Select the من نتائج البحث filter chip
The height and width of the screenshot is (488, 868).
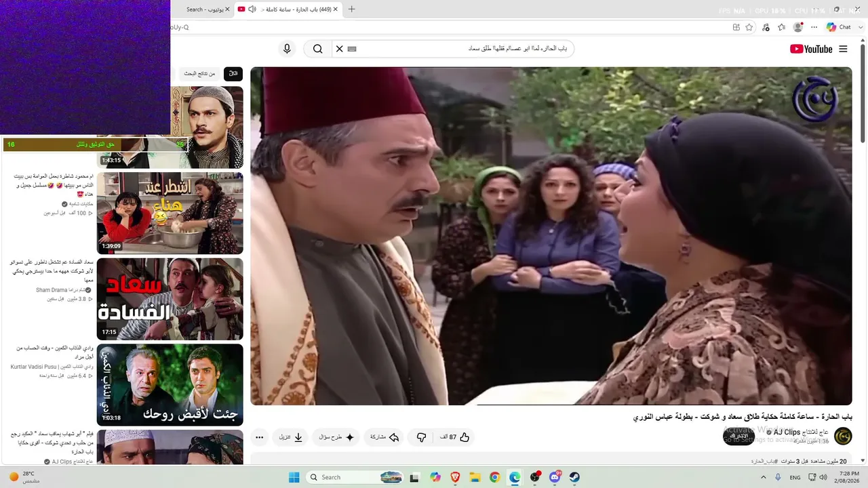[x=200, y=73]
